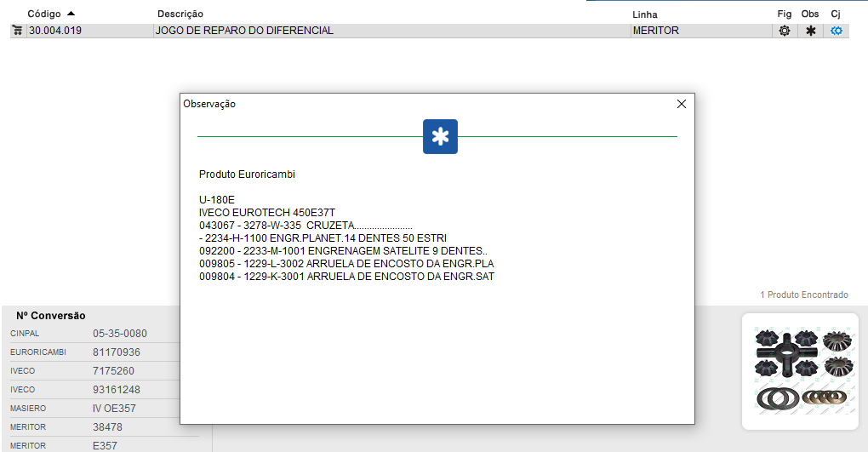Screen dimensions: 868x452
Task: Click the Obs asterisk icon in the row
Action: [810, 31]
